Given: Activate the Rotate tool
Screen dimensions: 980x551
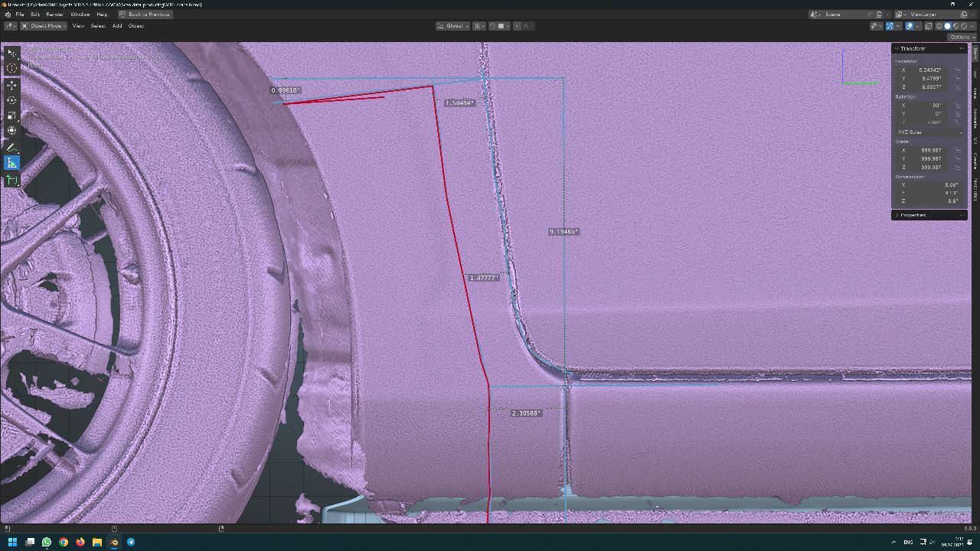Looking at the screenshot, I should pos(11,100).
